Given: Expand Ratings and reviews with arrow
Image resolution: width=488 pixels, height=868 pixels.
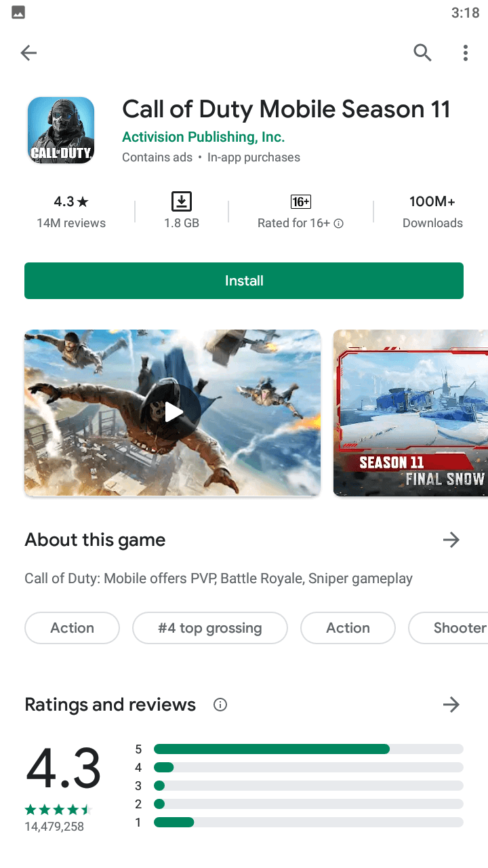Looking at the screenshot, I should 451,705.
